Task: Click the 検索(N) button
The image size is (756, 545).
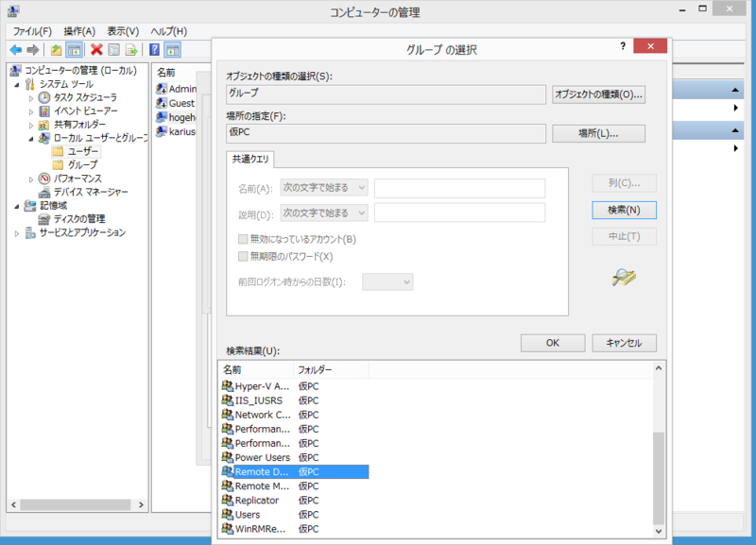Action: coord(624,210)
